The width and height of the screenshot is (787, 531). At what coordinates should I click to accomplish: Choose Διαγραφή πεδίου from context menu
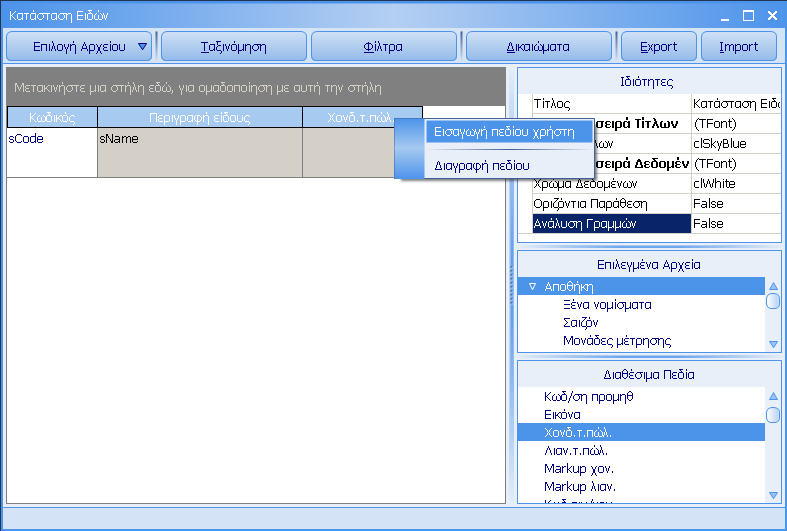(509, 166)
